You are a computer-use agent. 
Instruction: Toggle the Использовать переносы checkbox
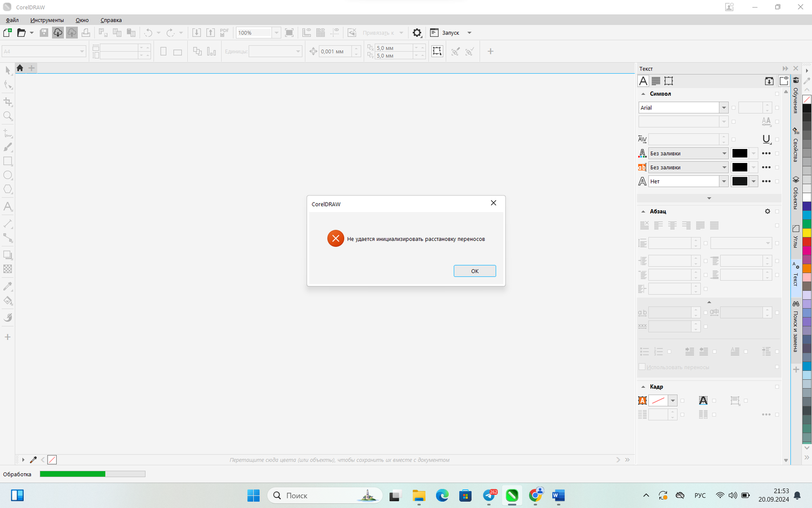pyautogui.click(x=642, y=367)
